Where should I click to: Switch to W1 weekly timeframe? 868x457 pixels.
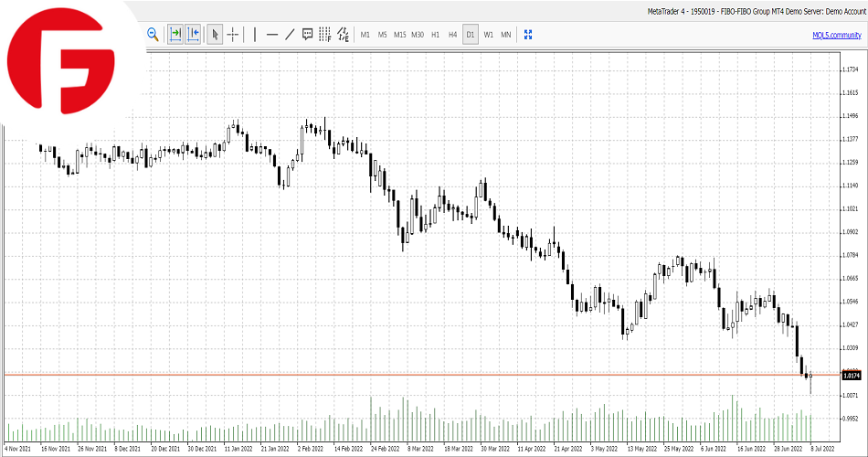pos(488,35)
